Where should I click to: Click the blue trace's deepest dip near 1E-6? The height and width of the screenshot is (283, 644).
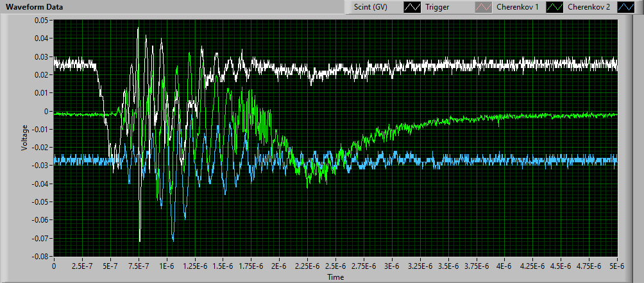click(173, 240)
